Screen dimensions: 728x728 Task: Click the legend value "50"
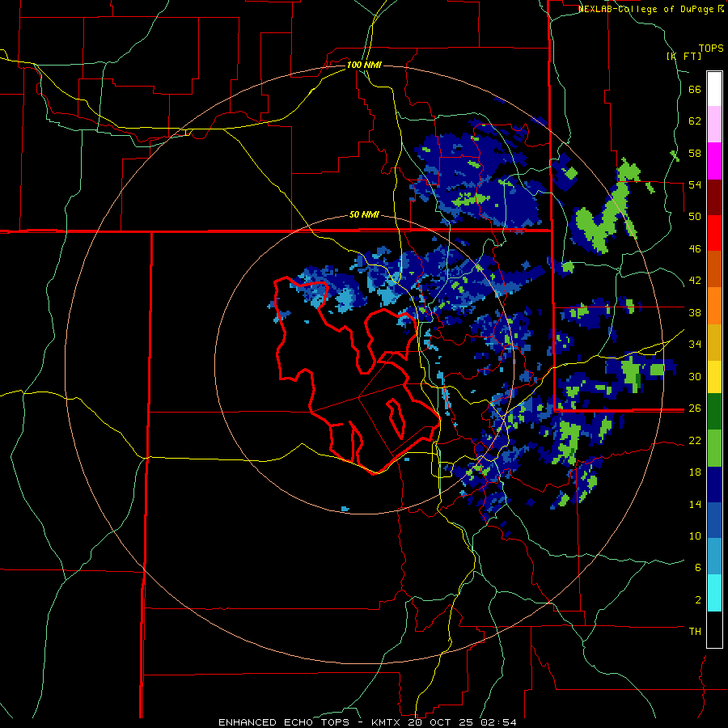tap(695, 217)
